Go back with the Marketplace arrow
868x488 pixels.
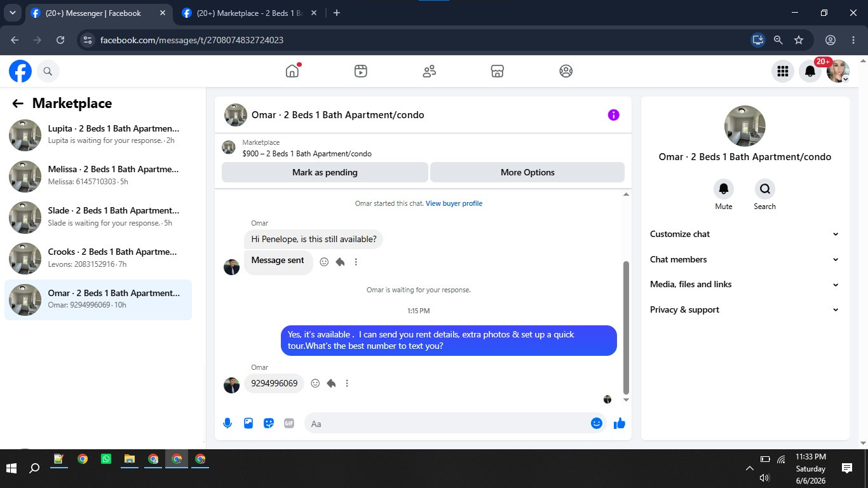coord(18,104)
